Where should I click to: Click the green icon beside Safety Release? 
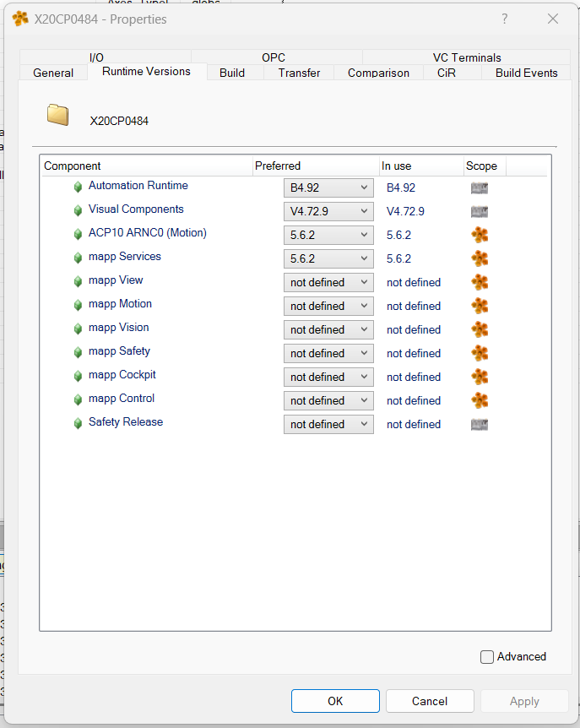tap(78, 424)
